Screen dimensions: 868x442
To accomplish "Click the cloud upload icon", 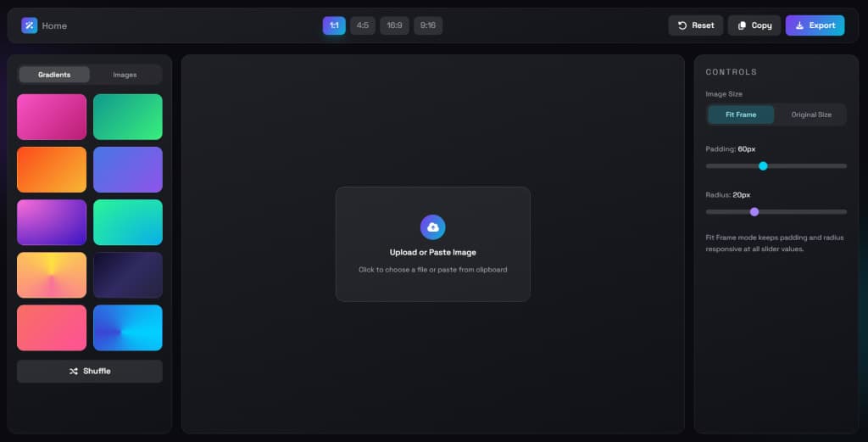I will 433,227.
